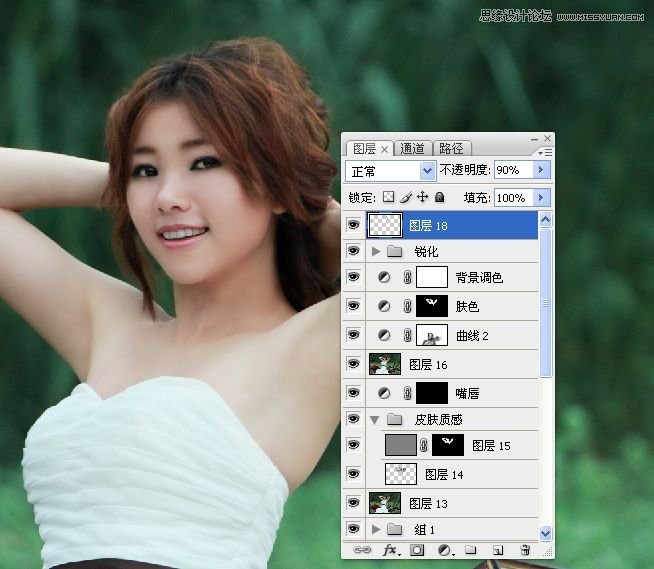Create a new layer icon
Image resolution: width=654 pixels, height=569 pixels.
[x=498, y=551]
